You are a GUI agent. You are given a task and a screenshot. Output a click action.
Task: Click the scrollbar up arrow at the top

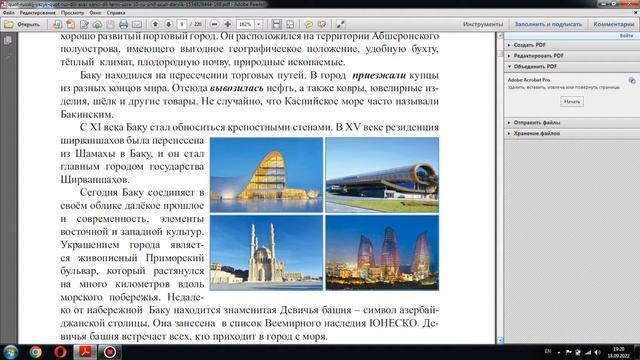coord(500,36)
